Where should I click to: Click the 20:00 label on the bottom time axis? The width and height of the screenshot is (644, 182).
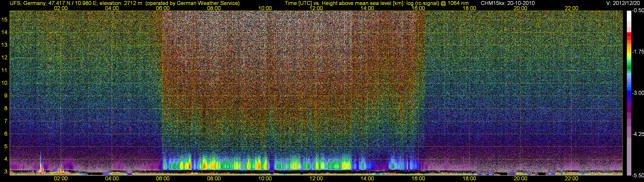point(521,179)
